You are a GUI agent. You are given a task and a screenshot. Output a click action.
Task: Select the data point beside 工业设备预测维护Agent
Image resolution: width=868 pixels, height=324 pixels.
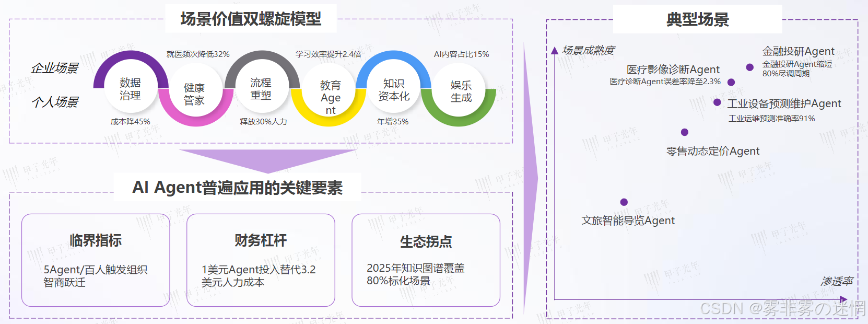[x=717, y=102]
